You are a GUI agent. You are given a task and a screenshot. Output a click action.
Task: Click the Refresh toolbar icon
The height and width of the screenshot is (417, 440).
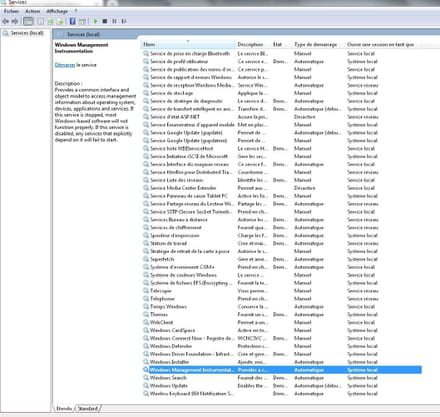[x=50, y=22]
